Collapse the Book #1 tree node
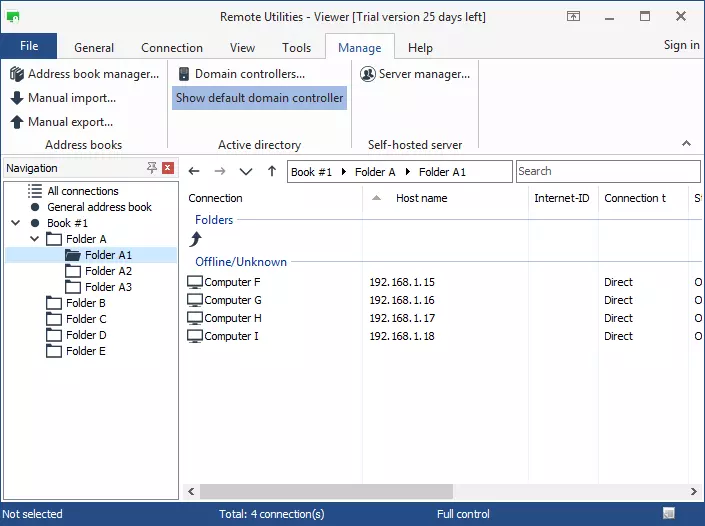 point(15,223)
